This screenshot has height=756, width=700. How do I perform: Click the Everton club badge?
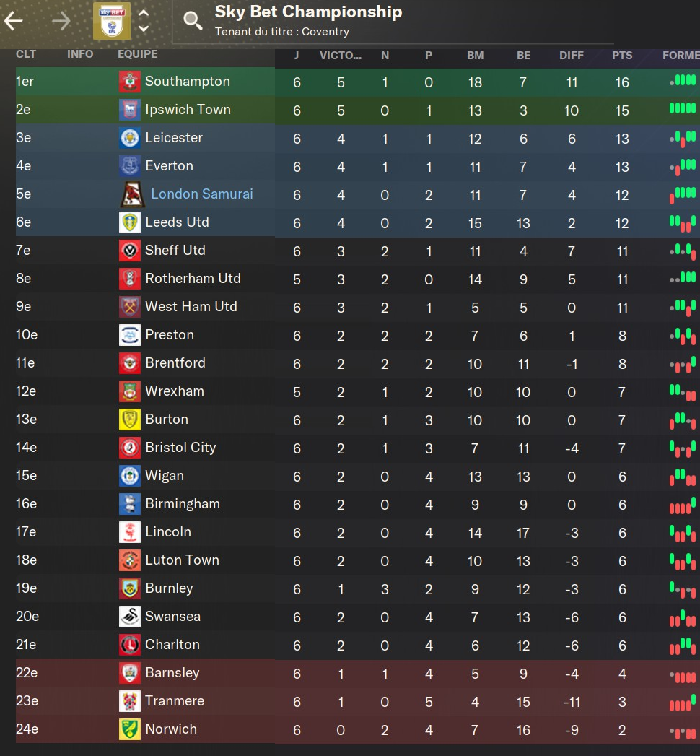[129, 166]
